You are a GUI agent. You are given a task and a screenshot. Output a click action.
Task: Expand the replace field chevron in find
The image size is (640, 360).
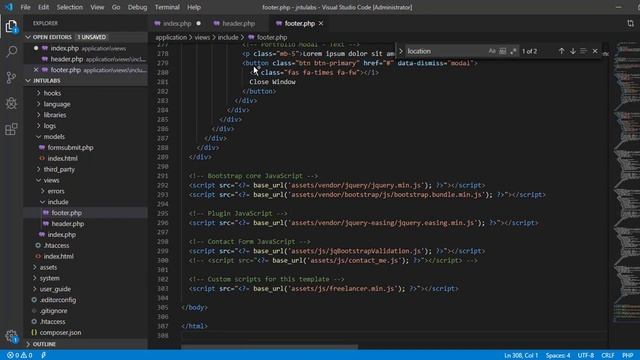pyautogui.click(x=401, y=51)
